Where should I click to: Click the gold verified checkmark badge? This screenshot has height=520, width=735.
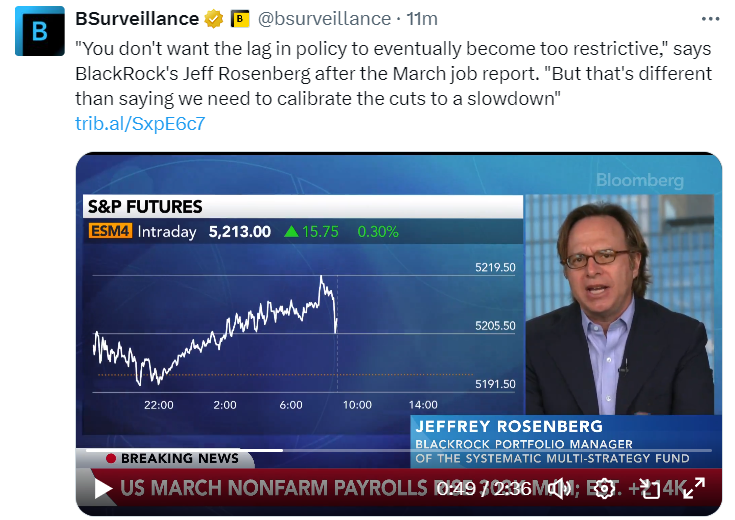click(214, 19)
